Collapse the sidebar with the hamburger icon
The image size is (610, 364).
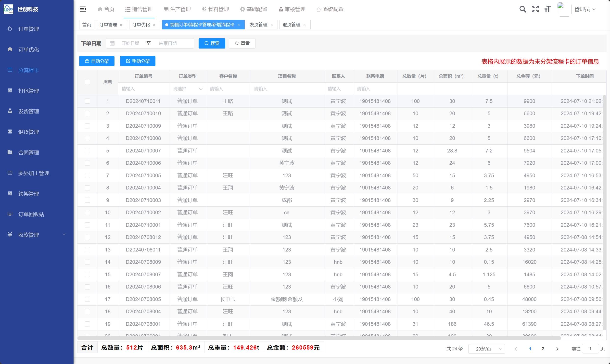coord(83,9)
